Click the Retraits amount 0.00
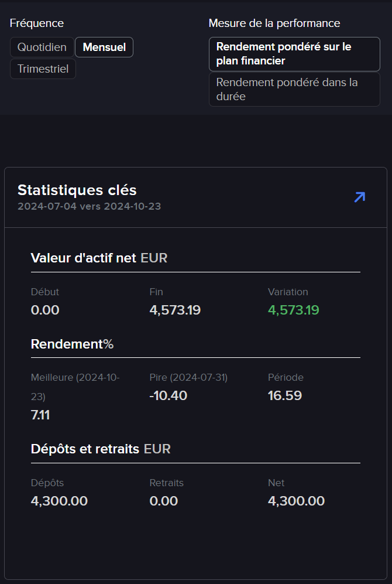Screen dimensions: 392x584 click(164, 501)
